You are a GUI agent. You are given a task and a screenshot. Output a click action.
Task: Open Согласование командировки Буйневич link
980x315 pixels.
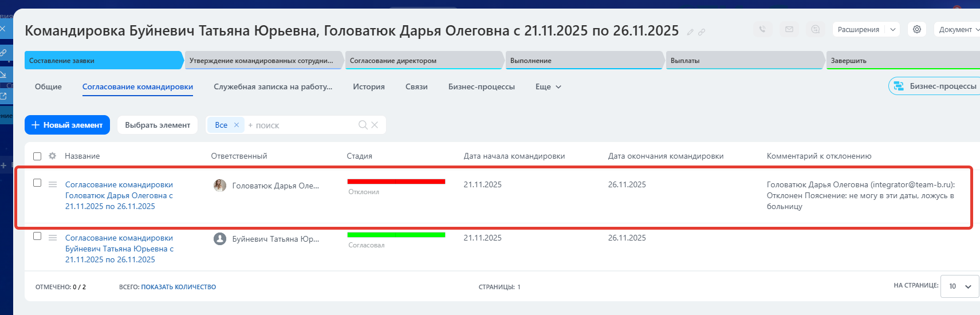119,249
